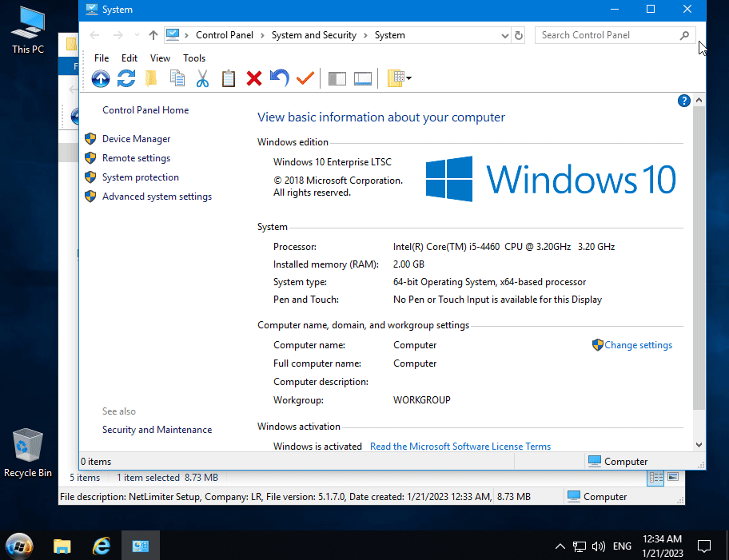Screen dimensions: 729x560
Task: Click the orange checkmark Properties icon
Action: click(305, 78)
